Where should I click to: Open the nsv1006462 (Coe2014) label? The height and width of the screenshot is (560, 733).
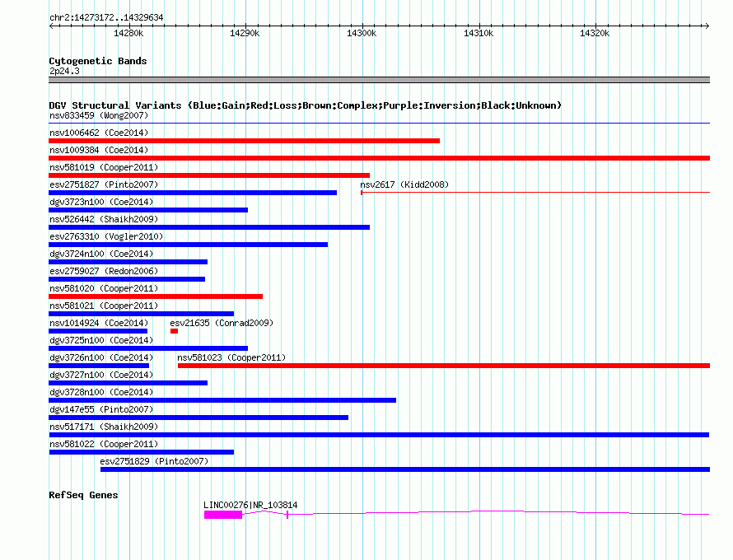coord(99,133)
